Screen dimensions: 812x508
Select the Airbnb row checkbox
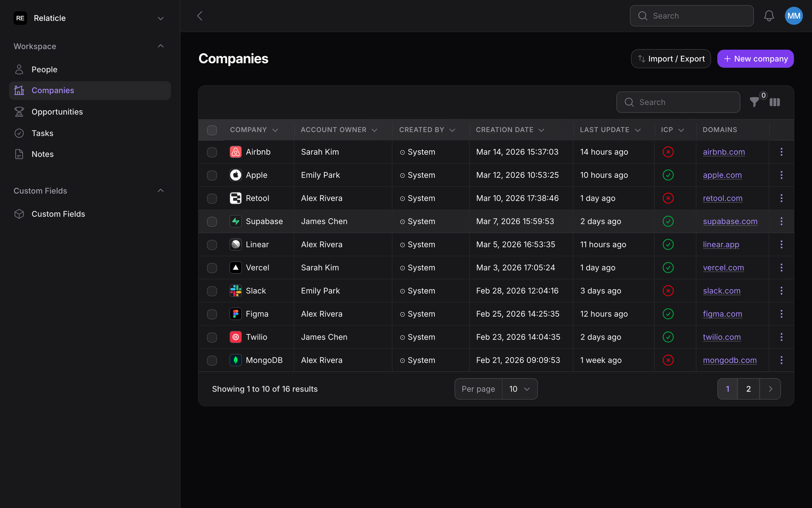[212, 152]
